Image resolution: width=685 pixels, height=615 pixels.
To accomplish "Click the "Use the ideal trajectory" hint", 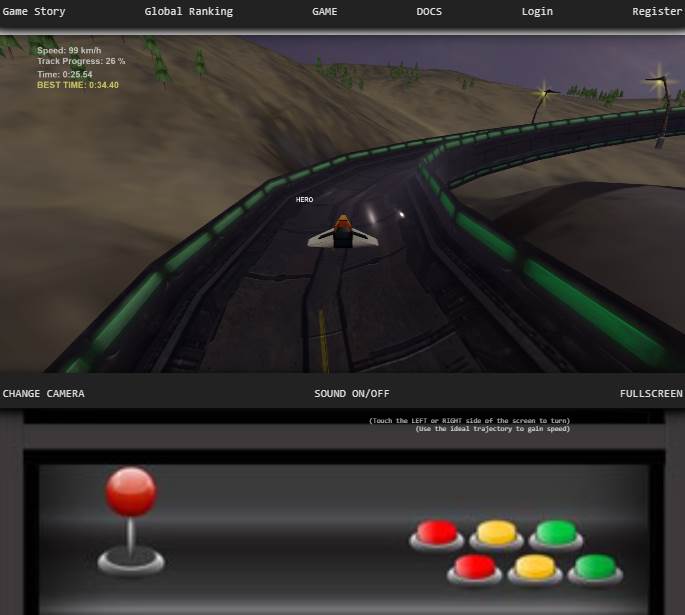I will [493, 429].
